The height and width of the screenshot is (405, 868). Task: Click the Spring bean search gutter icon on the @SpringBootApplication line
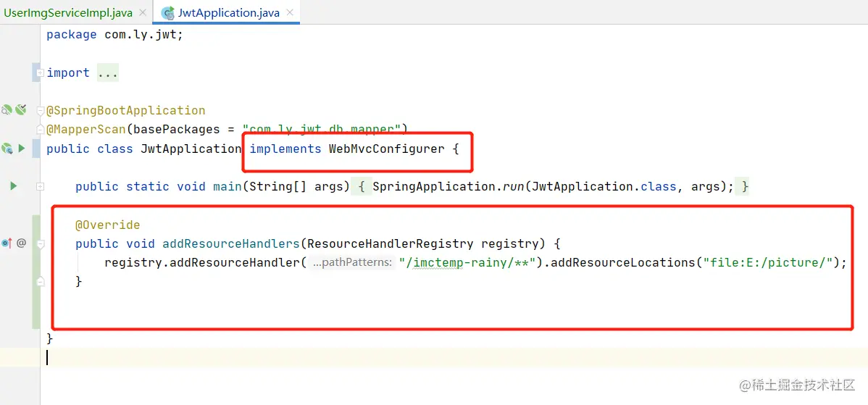click(x=7, y=110)
